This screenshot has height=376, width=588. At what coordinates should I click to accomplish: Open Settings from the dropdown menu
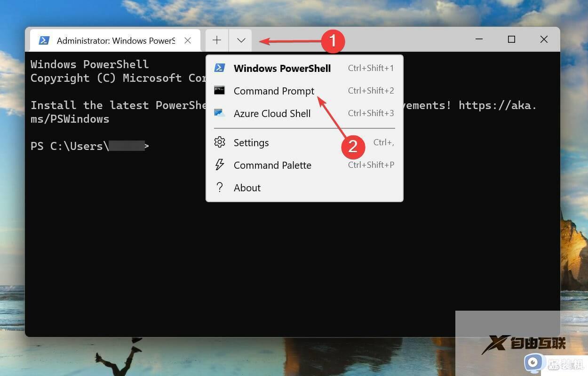coord(251,142)
